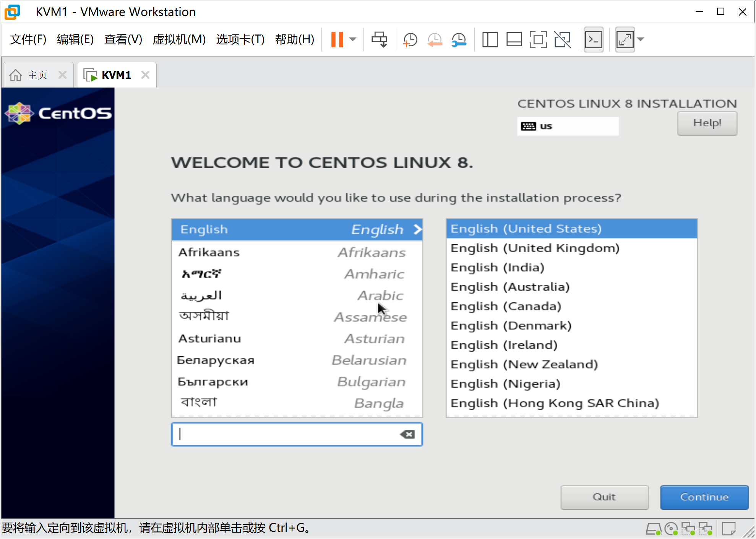
Task: Click the second network adapter status icon
Action: (706, 529)
